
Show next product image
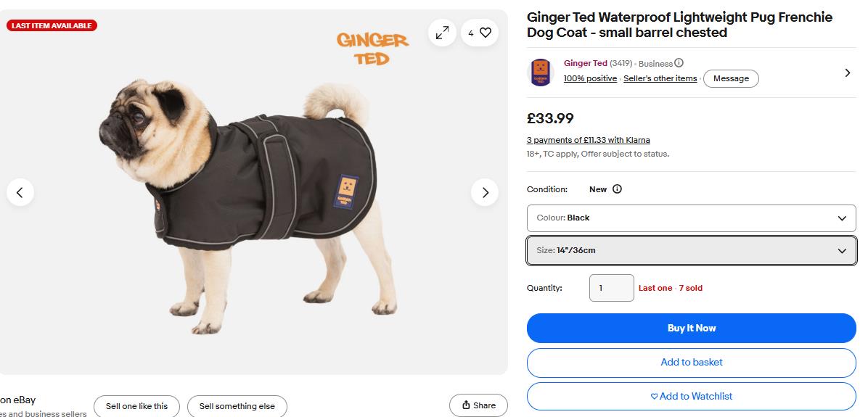[x=485, y=192]
